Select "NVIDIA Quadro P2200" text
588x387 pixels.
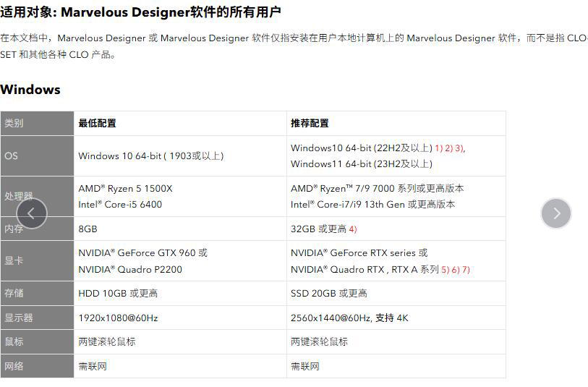(130, 269)
